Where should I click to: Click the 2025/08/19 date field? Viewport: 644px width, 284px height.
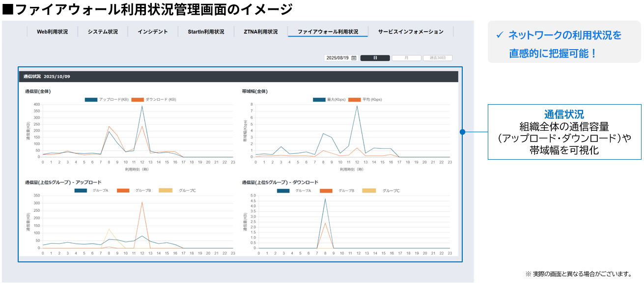coord(337,58)
